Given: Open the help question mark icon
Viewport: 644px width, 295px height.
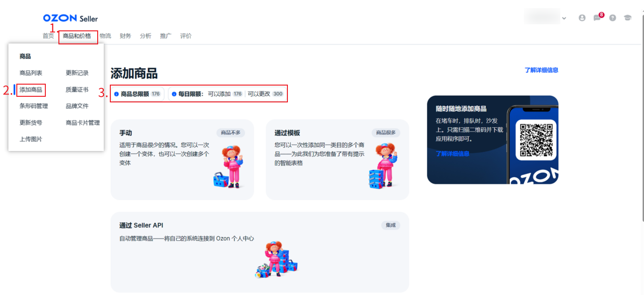Looking at the screenshot, I should coord(613,18).
